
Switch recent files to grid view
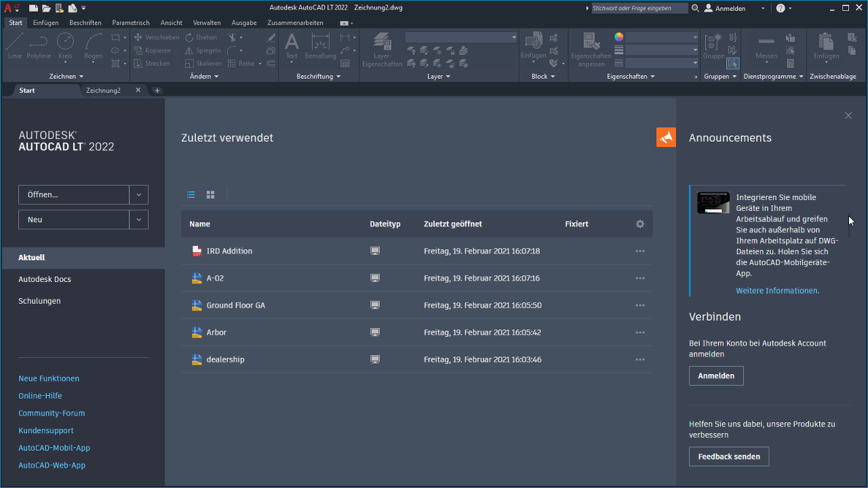point(211,195)
